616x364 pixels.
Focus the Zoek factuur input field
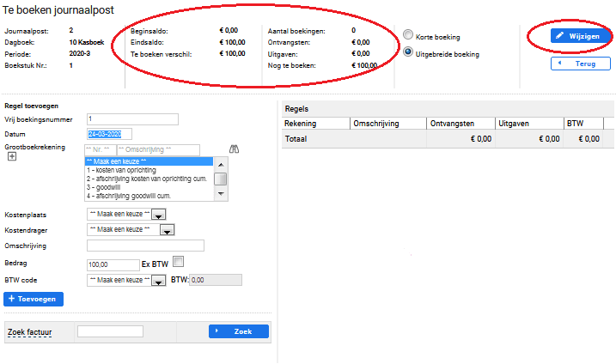point(110,331)
